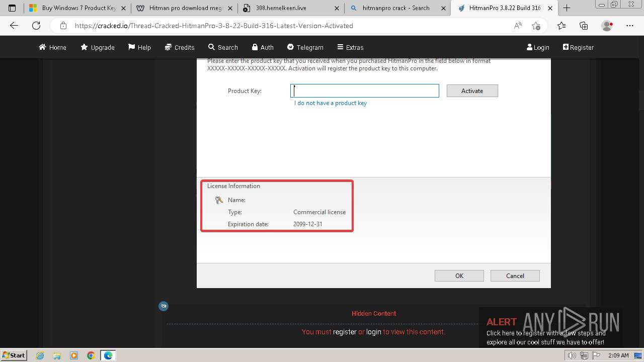Open the Telegram link in navbar
Screen dimensions: 644x362
tap(305, 47)
